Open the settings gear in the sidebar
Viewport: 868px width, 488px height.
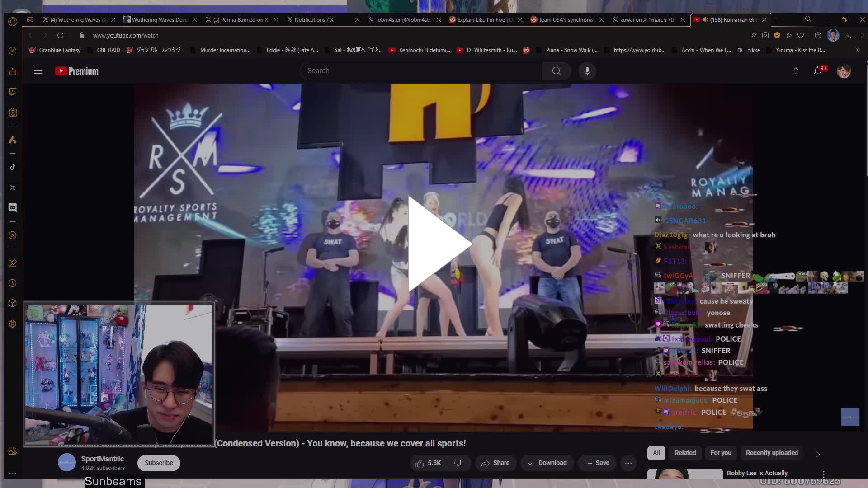[13, 324]
